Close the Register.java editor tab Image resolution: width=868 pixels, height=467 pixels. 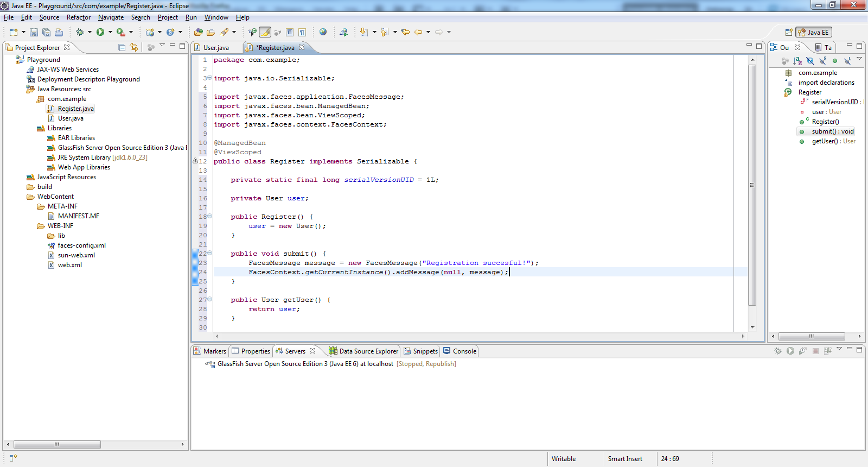point(302,47)
